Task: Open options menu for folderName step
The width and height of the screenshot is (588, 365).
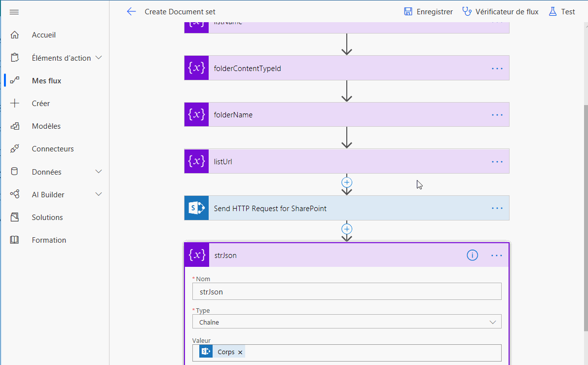Action: pyautogui.click(x=497, y=115)
